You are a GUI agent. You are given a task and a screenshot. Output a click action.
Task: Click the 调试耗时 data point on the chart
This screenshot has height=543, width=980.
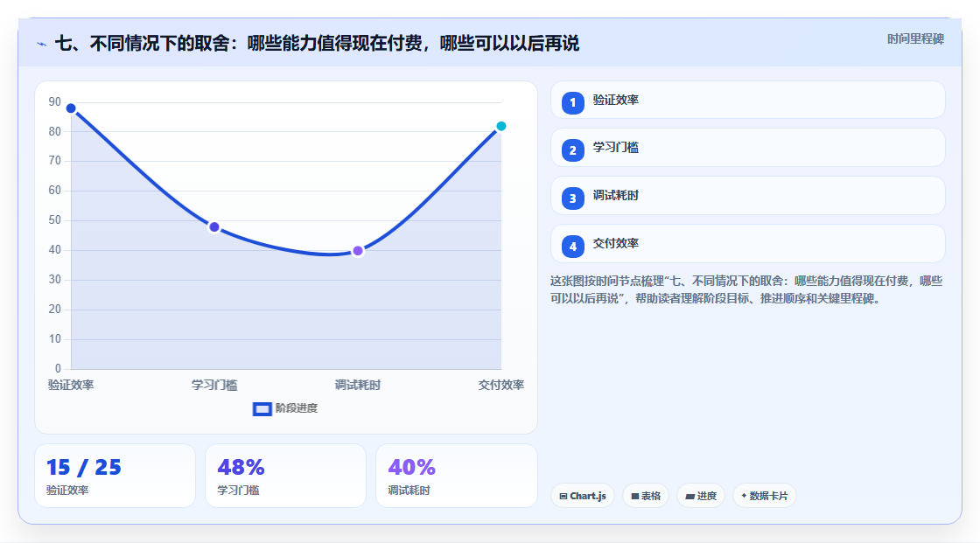(x=358, y=251)
